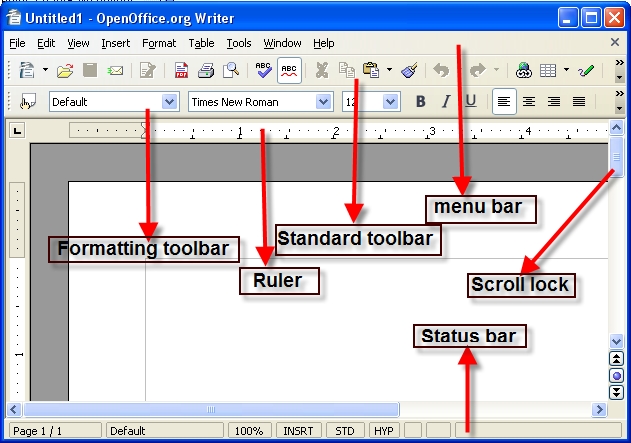Run Spellcheck with ABC checkmark icon

pos(263,70)
